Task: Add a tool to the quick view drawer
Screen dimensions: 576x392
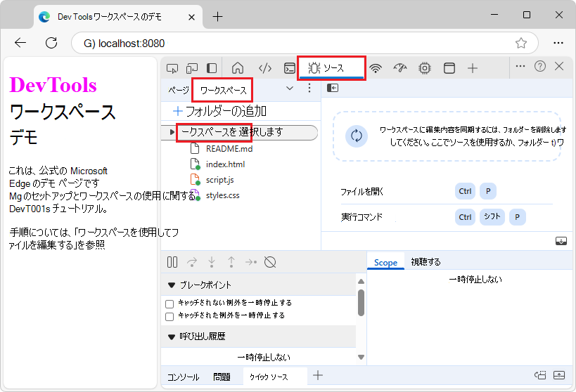Action: click(x=318, y=375)
